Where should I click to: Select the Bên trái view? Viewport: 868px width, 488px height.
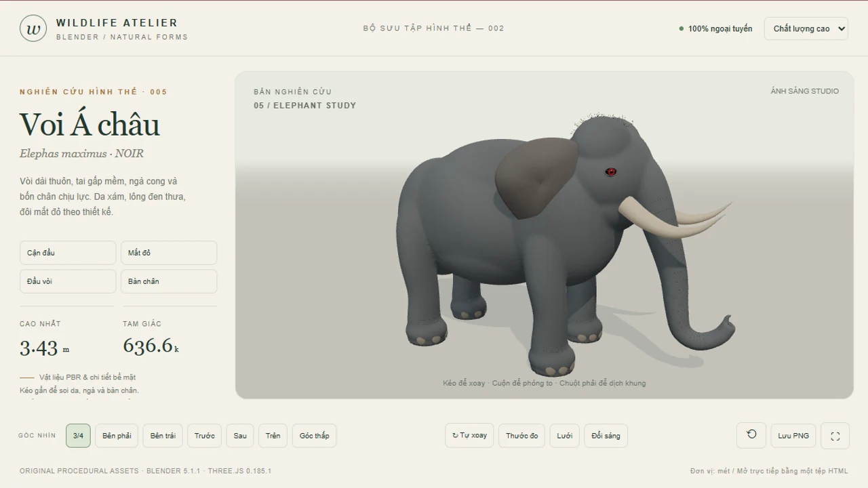pos(163,436)
